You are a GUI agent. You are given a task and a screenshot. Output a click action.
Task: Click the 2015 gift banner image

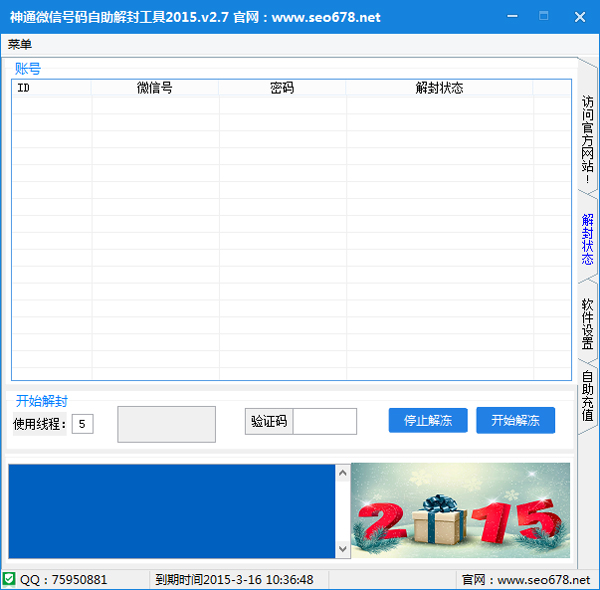(460, 510)
